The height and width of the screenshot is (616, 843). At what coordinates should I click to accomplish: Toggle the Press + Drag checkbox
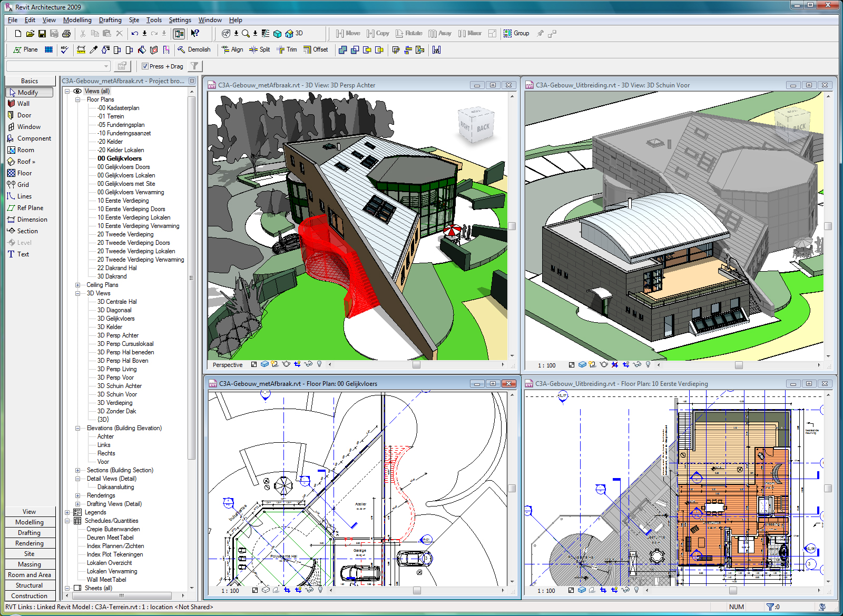tap(145, 66)
